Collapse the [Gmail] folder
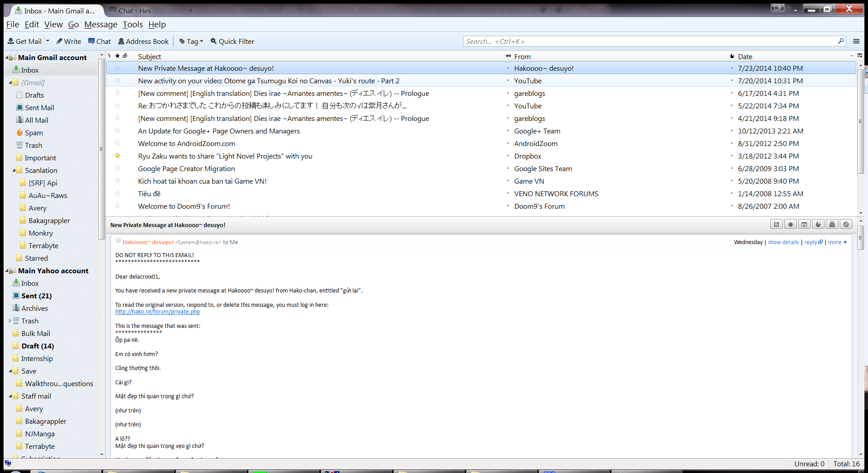 pyautogui.click(x=10, y=82)
